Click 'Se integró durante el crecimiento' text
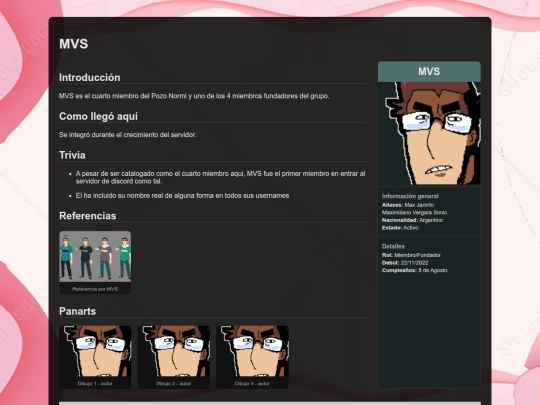Image resolution: width=540 pixels, height=405 pixels. coord(127,135)
